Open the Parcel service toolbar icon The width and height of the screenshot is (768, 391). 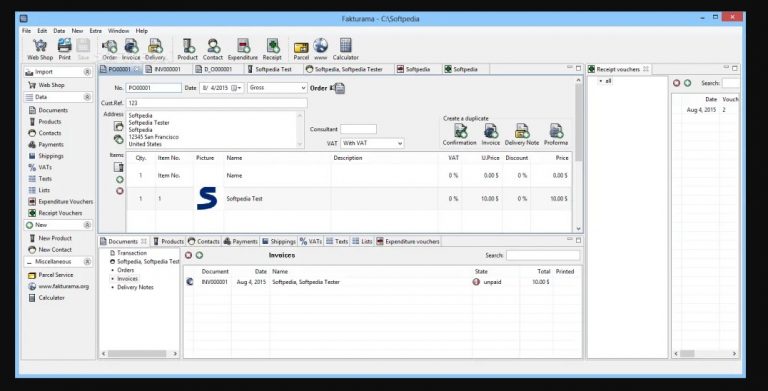[301, 50]
